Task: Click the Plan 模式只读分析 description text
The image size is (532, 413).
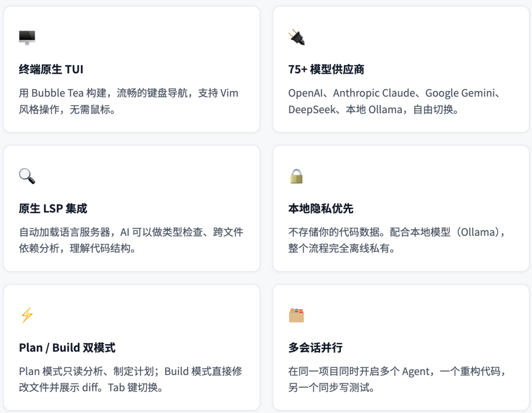Action: click(x=131, y=372)
